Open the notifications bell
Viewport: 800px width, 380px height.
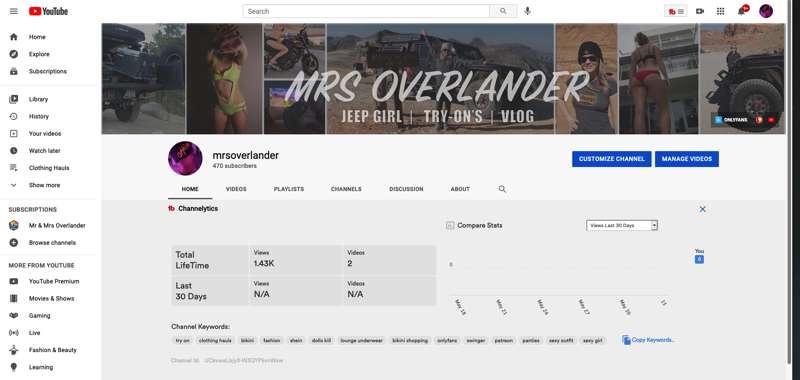point(742,11)
